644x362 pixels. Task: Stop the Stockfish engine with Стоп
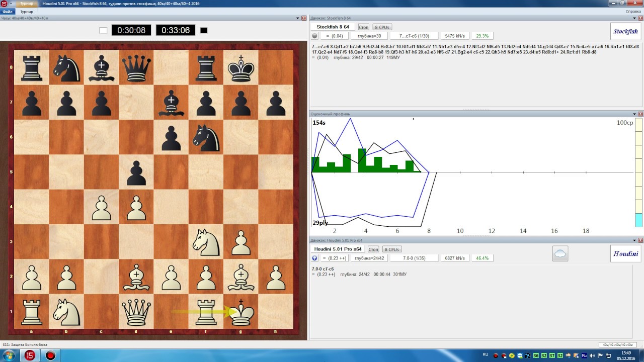point(363,27)
